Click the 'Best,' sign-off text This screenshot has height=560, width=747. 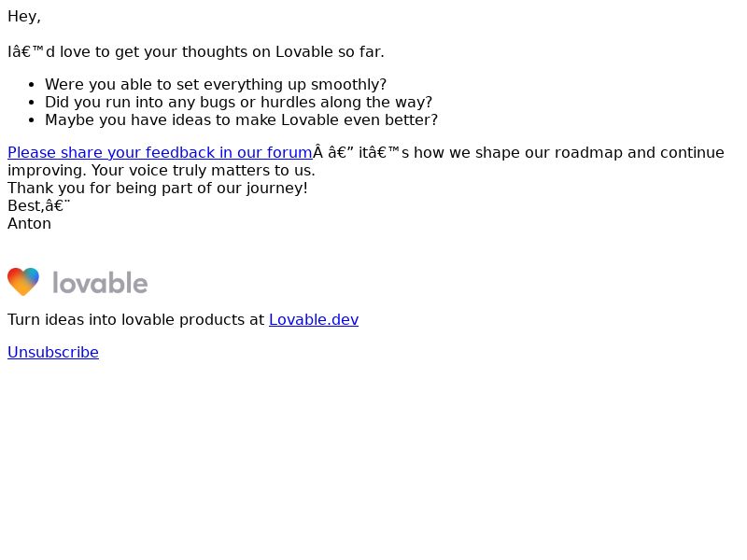26,205
